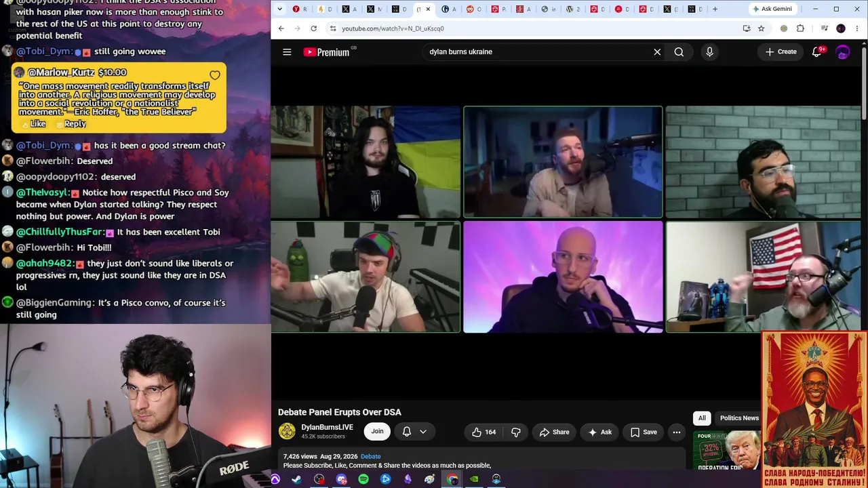This screenshot has height=488, width=868.
Task: Click the Debate hashtag link
Action: pos(371,456)
